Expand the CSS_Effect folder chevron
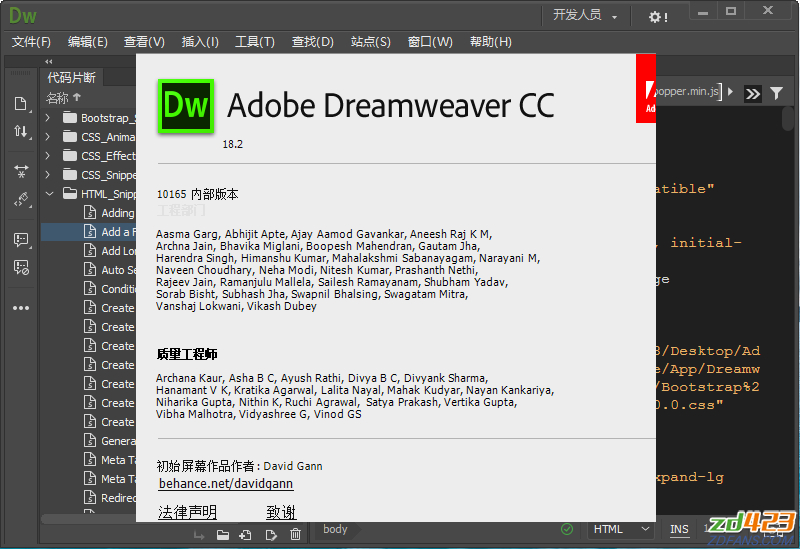Viewport: 800px width, 549px height. pos(48,156)
